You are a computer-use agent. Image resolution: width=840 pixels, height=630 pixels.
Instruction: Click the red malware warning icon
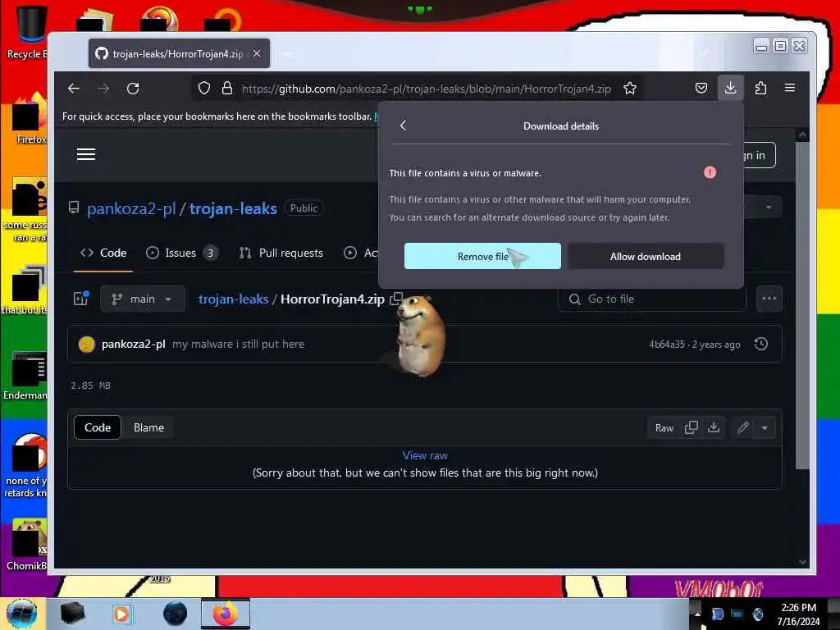pos(710,172)
